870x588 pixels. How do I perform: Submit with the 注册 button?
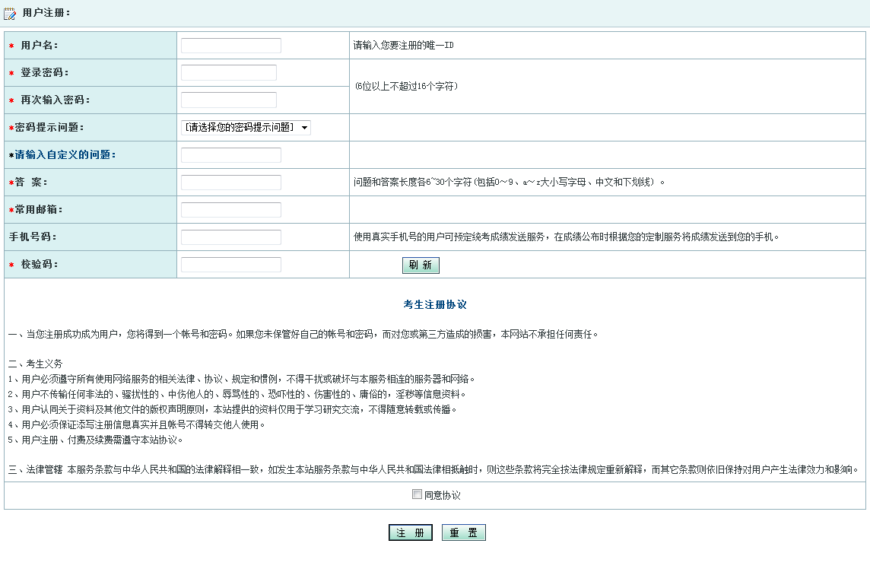click(x=410, y=532)
